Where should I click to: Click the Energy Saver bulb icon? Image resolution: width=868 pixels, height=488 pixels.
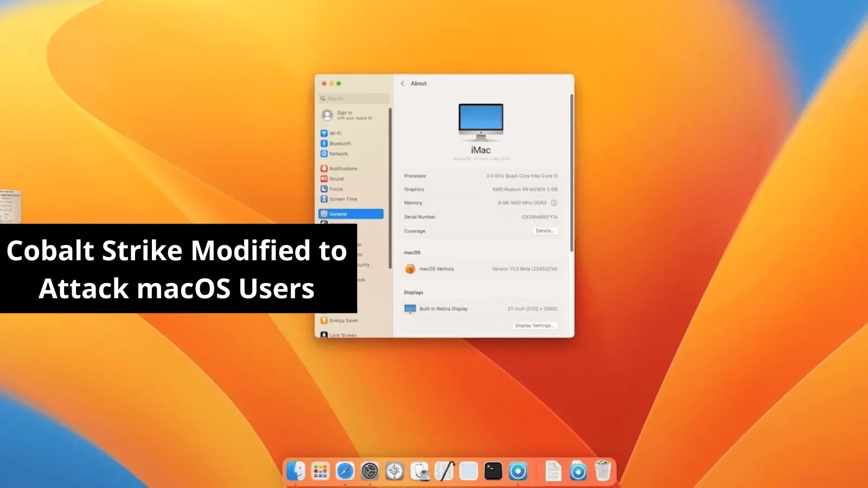[x=324, y=320]
